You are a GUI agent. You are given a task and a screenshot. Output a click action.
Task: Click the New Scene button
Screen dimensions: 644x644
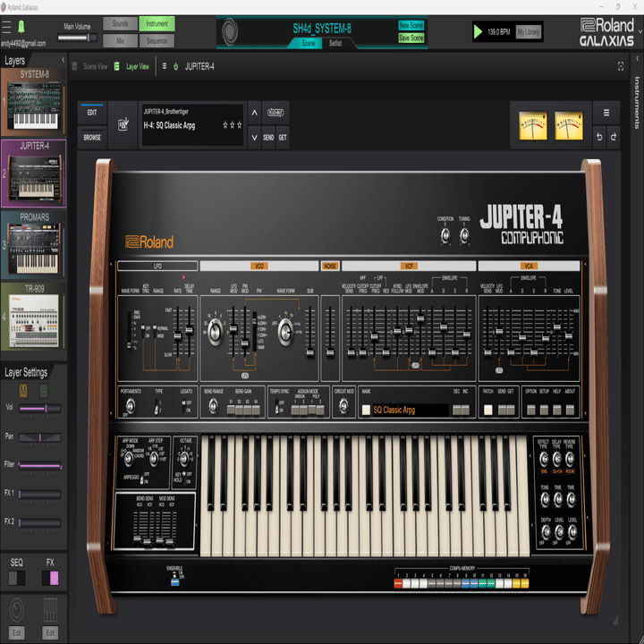[411, 25]
